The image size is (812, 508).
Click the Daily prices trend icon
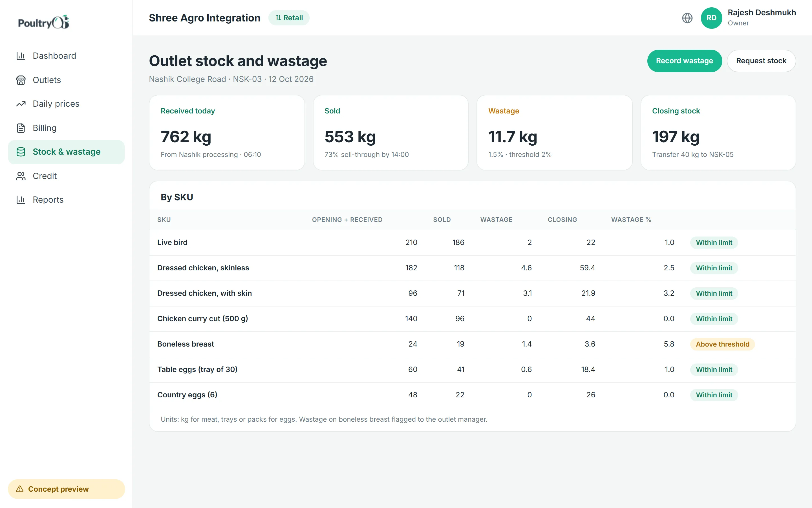click(x=21, y=104)
